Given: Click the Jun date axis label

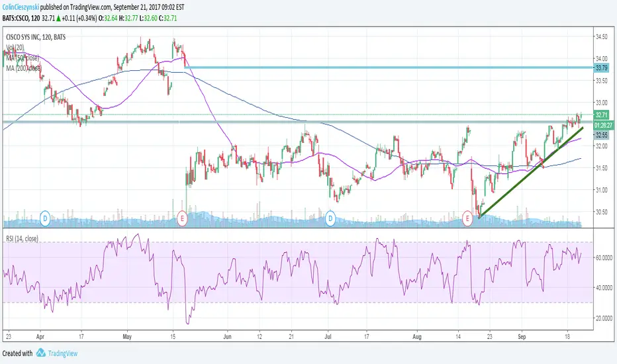Looking at the screenshot, I should pos(227,337).
